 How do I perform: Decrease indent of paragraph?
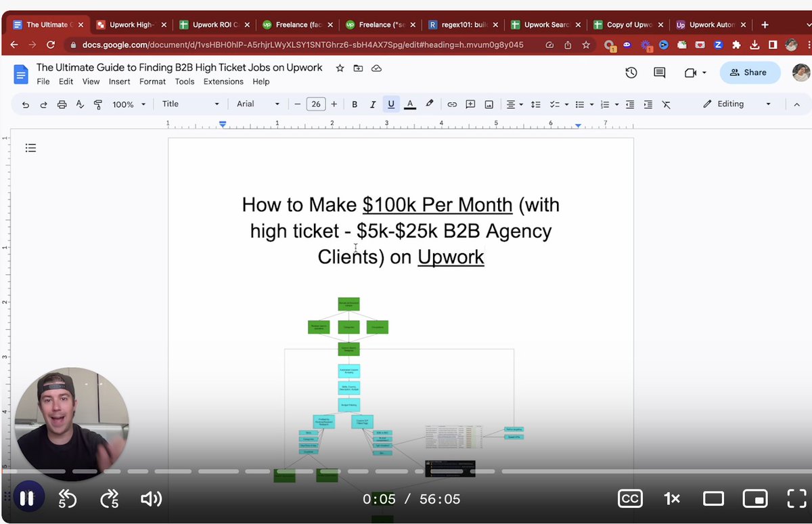[630, 104]
